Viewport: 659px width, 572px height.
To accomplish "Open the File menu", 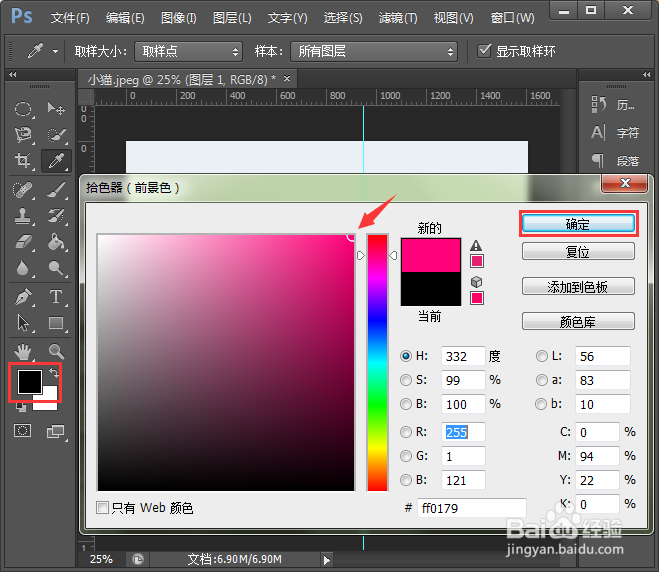I will [70, 18].
